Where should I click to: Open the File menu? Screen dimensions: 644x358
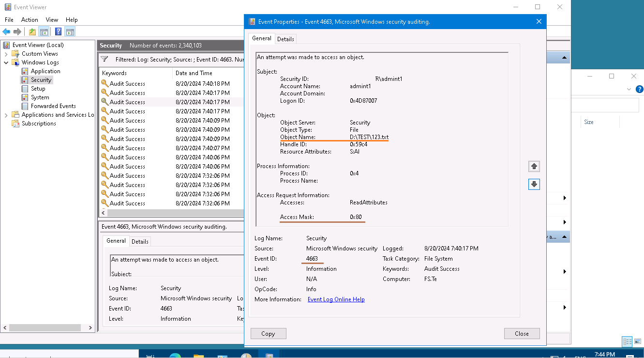(x=9, y=20)
